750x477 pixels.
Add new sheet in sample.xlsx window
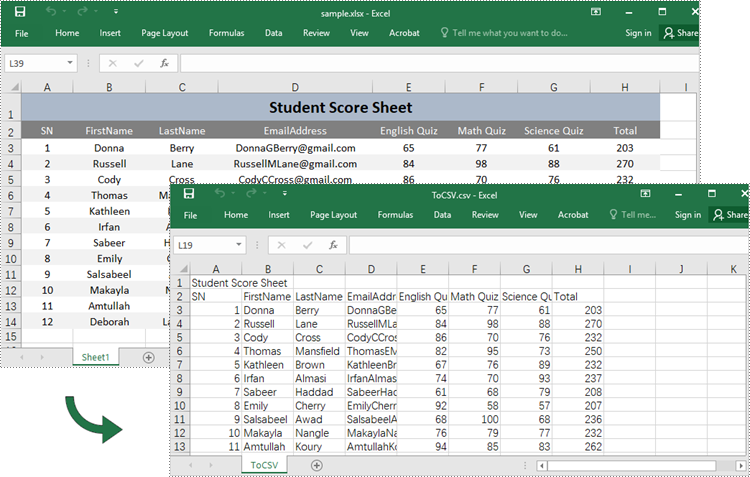(149, 357)
